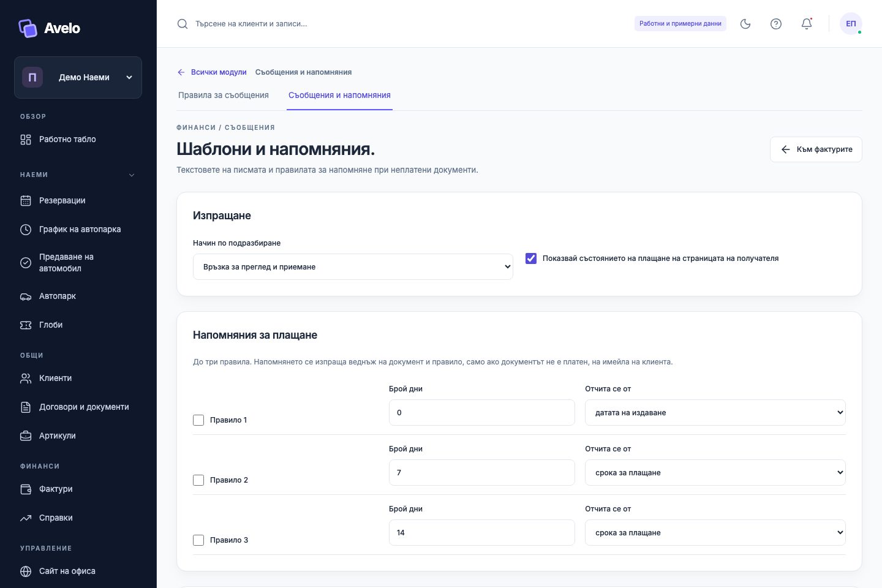Image resolution: width=882 pixels, height=588 pixels.
Task: Click the Работно табло dashboard icon
Action: 26,140
